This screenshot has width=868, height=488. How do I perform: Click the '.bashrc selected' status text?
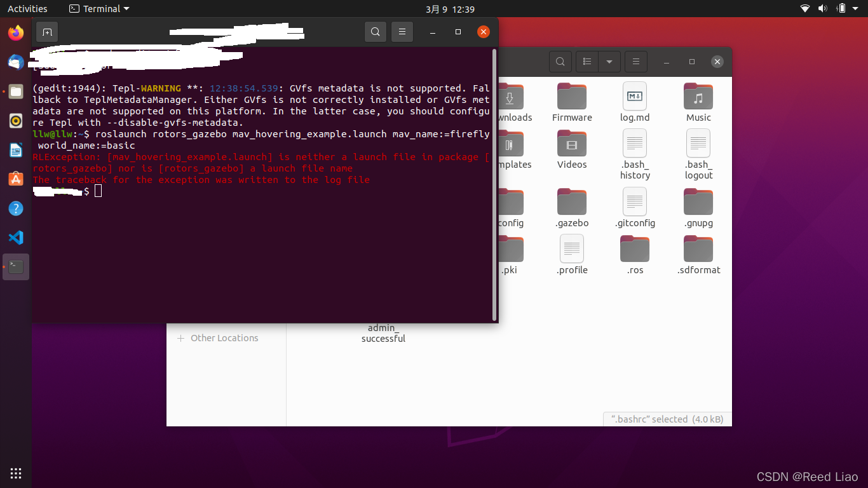tap(667, 419)
